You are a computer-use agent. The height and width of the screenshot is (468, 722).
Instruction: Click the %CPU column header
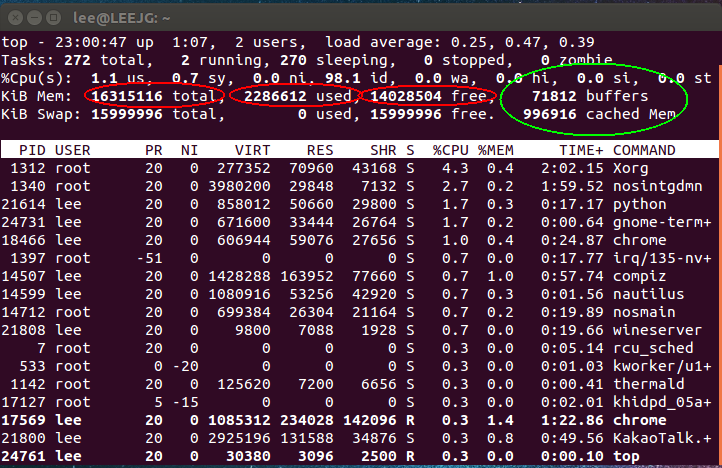(451, 150)
